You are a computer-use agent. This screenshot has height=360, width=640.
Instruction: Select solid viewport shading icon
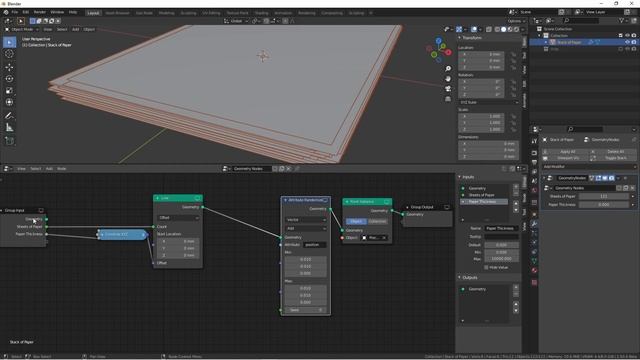coord(503,29)
